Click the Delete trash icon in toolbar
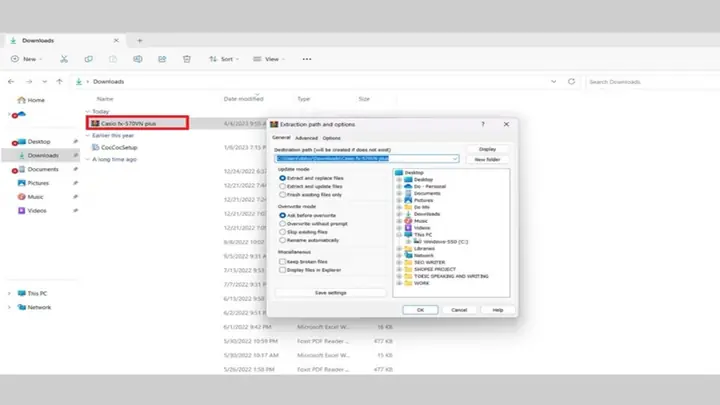 coord(187,59)
